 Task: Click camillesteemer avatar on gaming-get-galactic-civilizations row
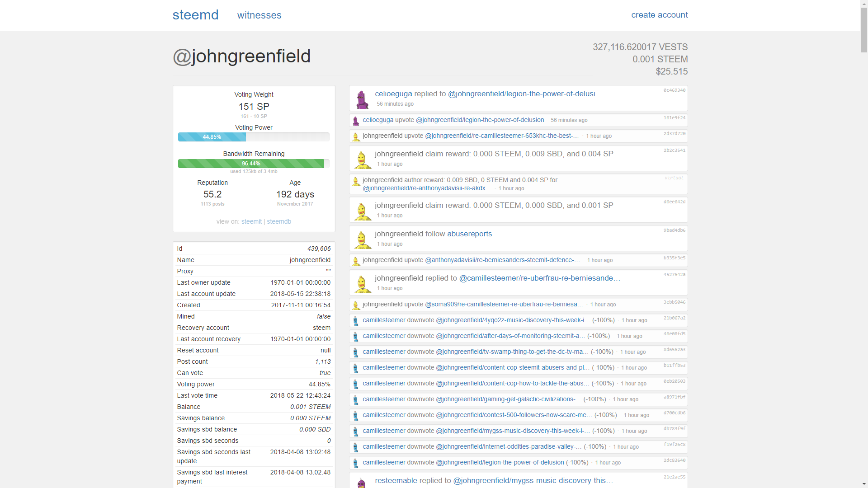click(356, 400)
